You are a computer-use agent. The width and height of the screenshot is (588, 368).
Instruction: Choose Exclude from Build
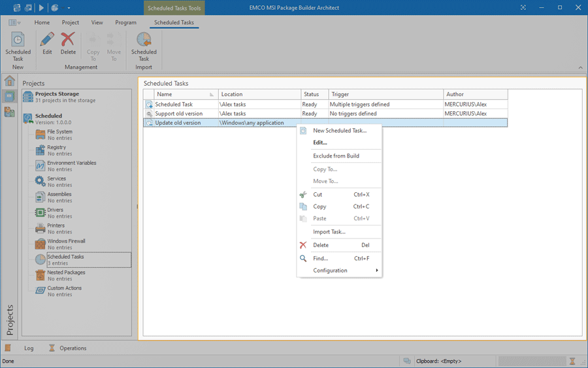pos(339,156)
